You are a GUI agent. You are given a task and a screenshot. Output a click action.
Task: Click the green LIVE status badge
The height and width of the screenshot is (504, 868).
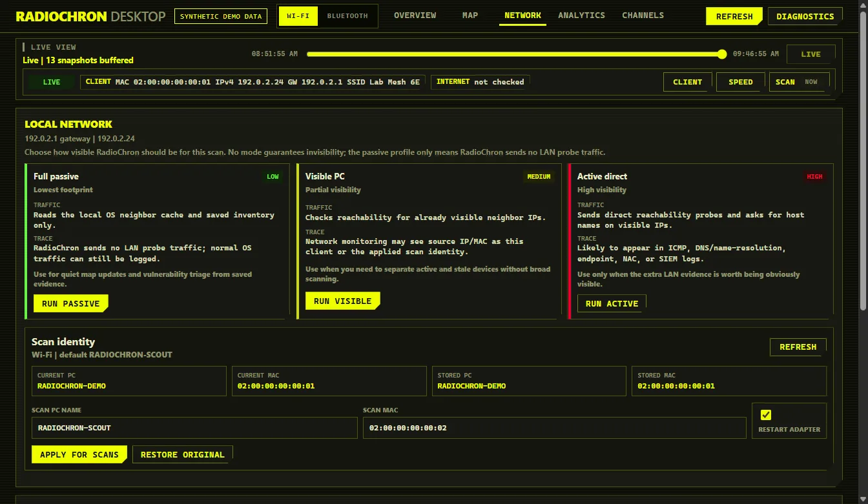(x=52, y=82)
